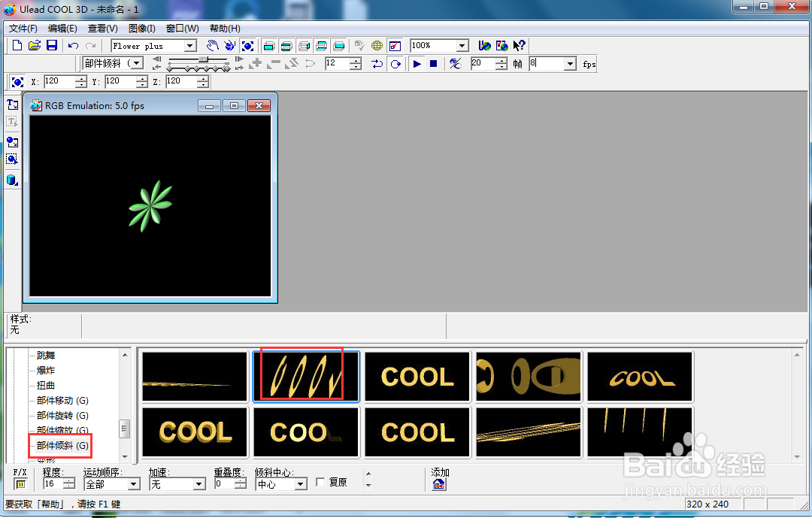
Task: Click the 重叠度 value stepper
Action: (240, 484)
